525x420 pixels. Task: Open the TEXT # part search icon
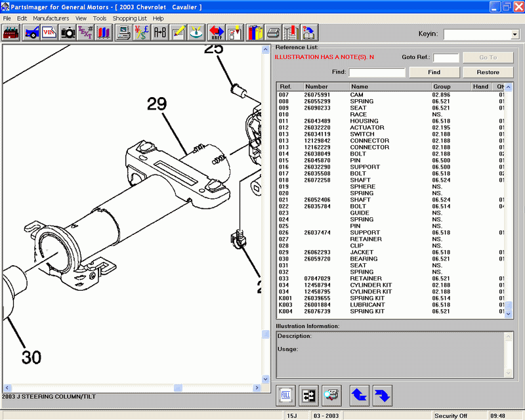[x=85, y=33]
